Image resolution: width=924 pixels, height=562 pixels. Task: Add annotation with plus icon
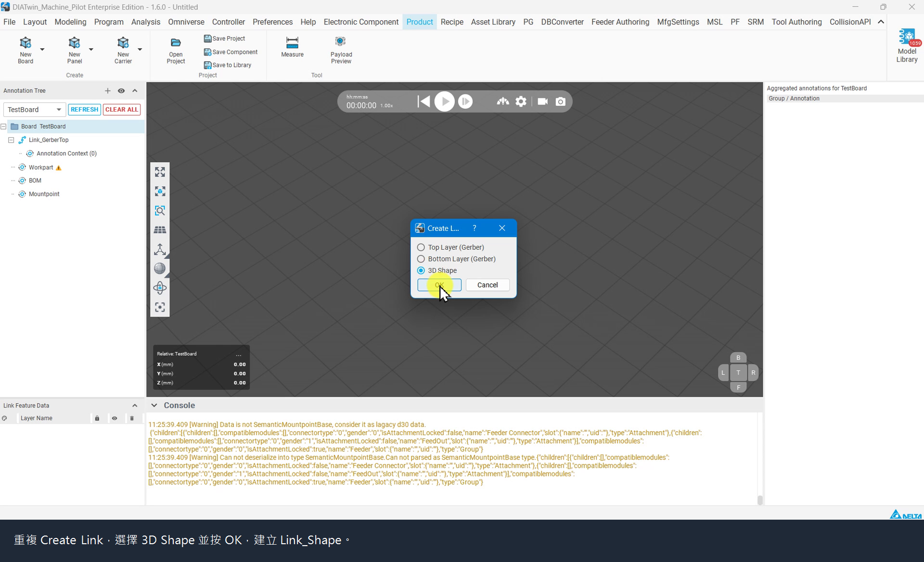point(107,90)
